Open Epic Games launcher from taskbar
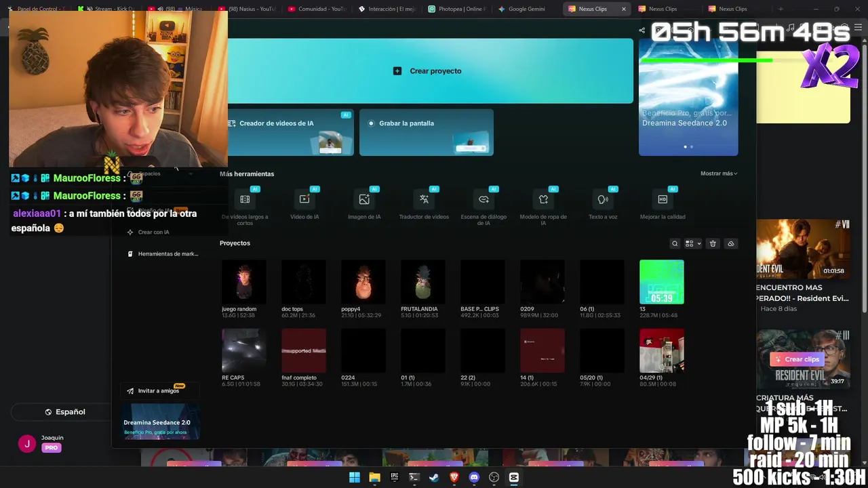The image size is (868, 488). coord(395,477)
